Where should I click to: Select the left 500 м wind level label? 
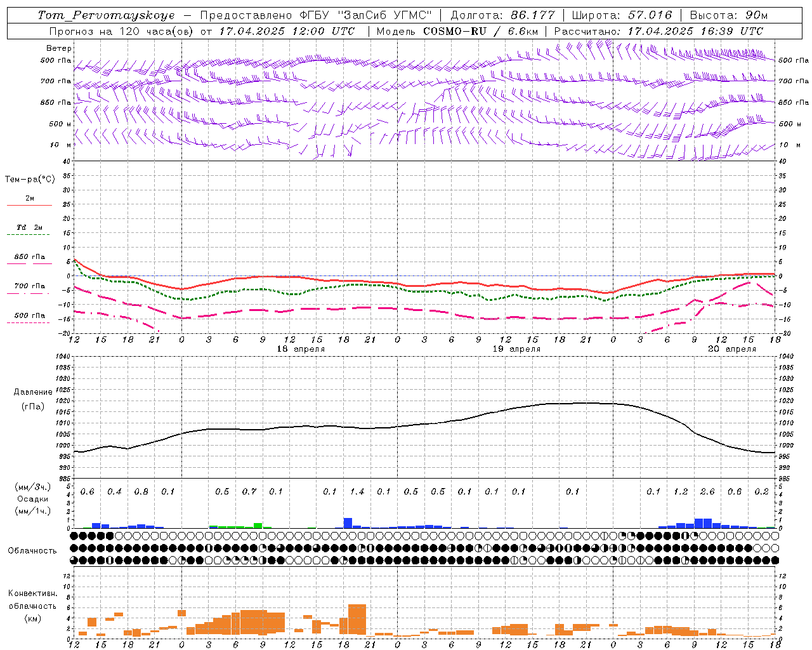coord(60,124)
